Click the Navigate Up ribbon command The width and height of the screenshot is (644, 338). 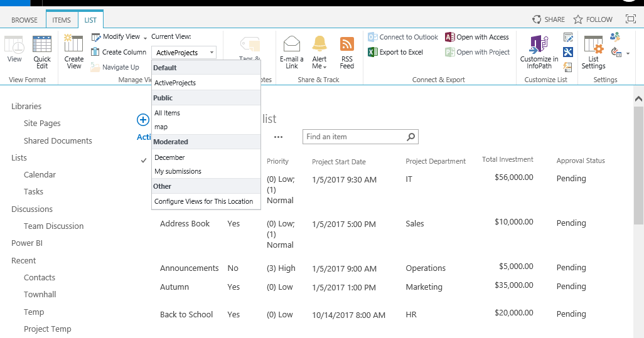pyautogui.click(x=115, y=67)
